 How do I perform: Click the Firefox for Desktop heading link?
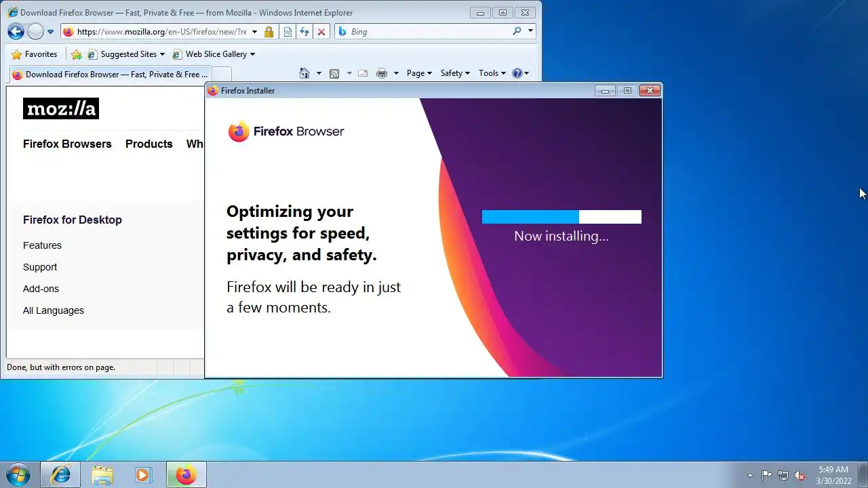(73, 220)
